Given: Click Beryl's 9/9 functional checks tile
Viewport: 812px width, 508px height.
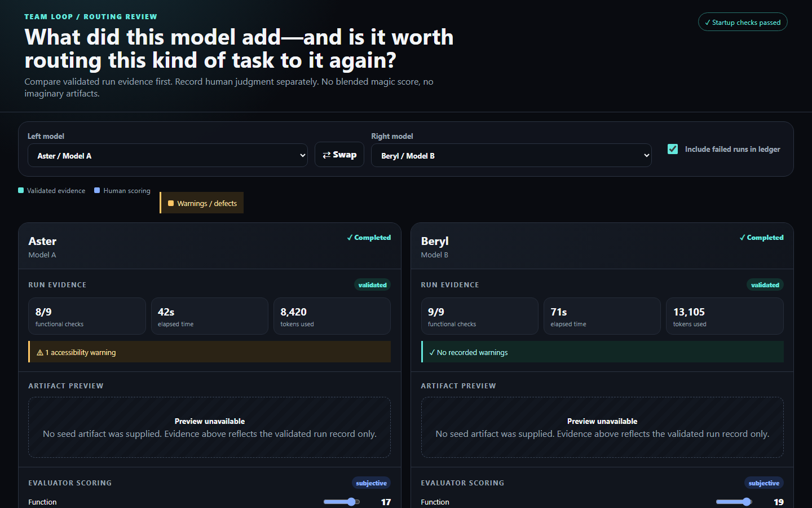Looking at the screenshot, I should click(480, 316).
